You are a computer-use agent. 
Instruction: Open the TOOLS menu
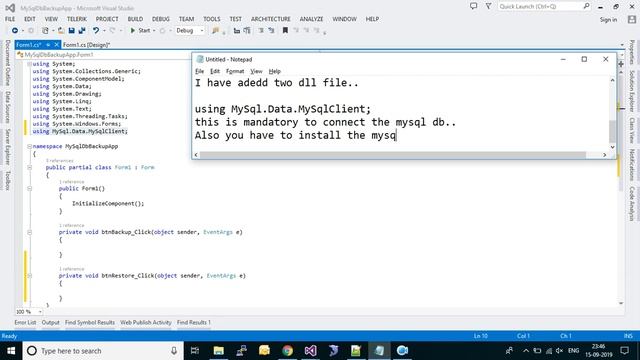pyautogui.click(x=211, y=19)
